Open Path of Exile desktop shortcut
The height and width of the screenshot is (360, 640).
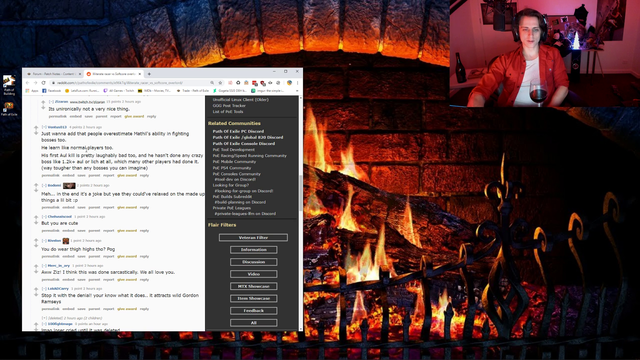pos(9,109)
